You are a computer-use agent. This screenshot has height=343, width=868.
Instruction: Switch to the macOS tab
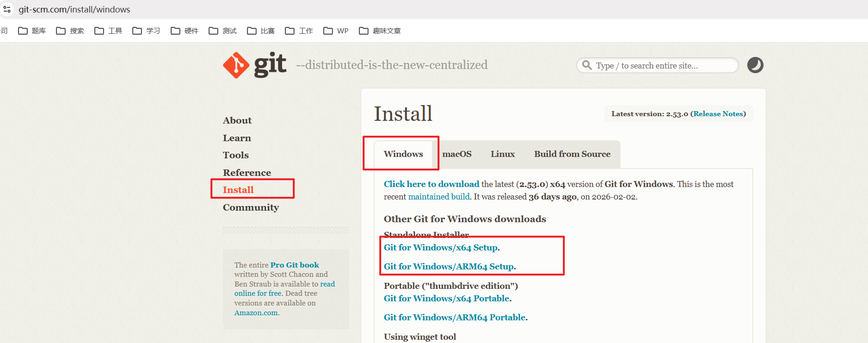(x=456, y=154)
